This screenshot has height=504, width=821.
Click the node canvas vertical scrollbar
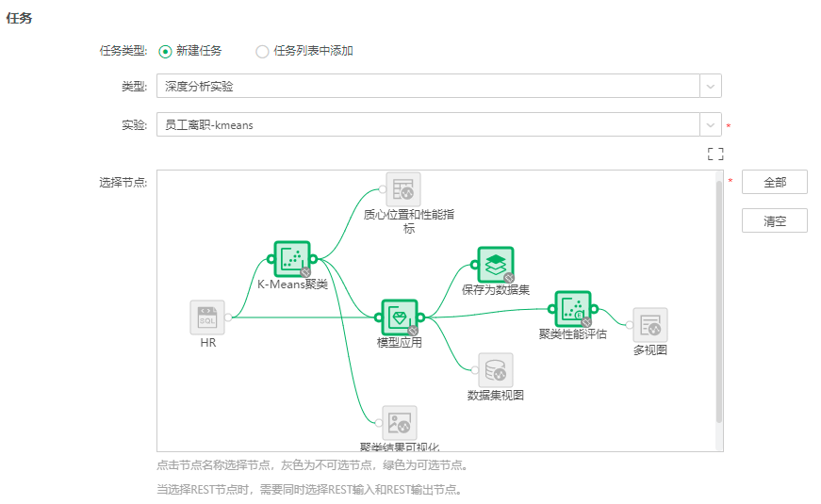pos(719,301)
